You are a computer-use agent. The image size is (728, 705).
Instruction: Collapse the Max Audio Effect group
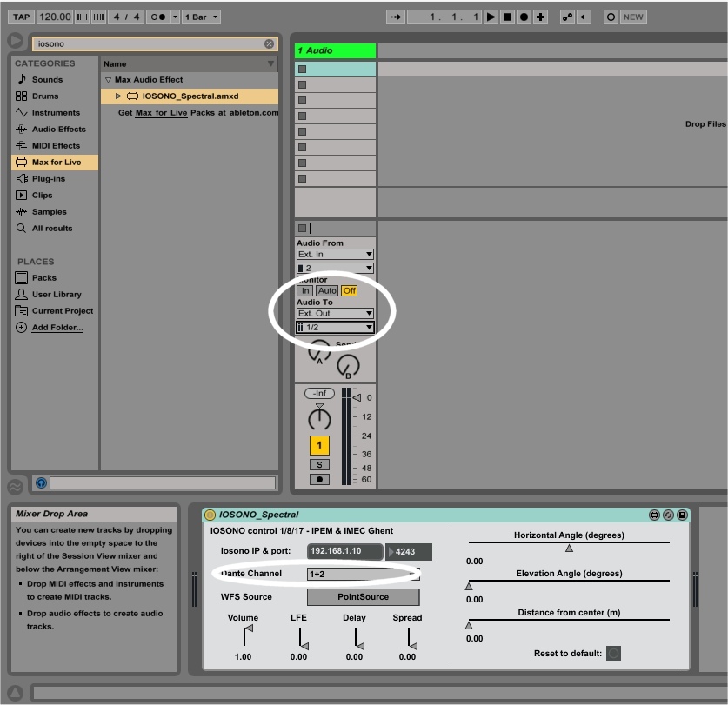[108, 80]
